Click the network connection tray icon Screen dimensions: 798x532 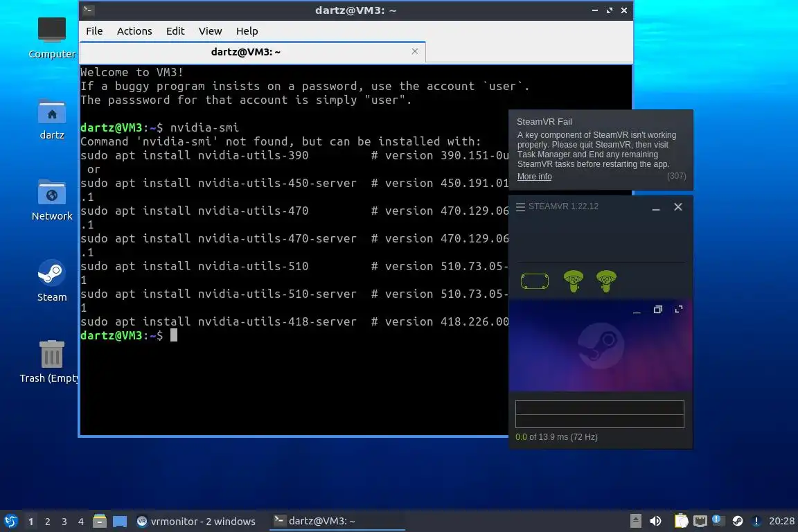click(700, 521)
